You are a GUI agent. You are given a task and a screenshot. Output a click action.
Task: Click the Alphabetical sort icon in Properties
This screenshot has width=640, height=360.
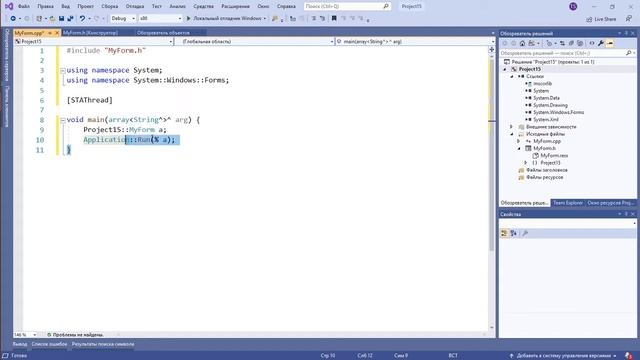(x=513, y=233)
